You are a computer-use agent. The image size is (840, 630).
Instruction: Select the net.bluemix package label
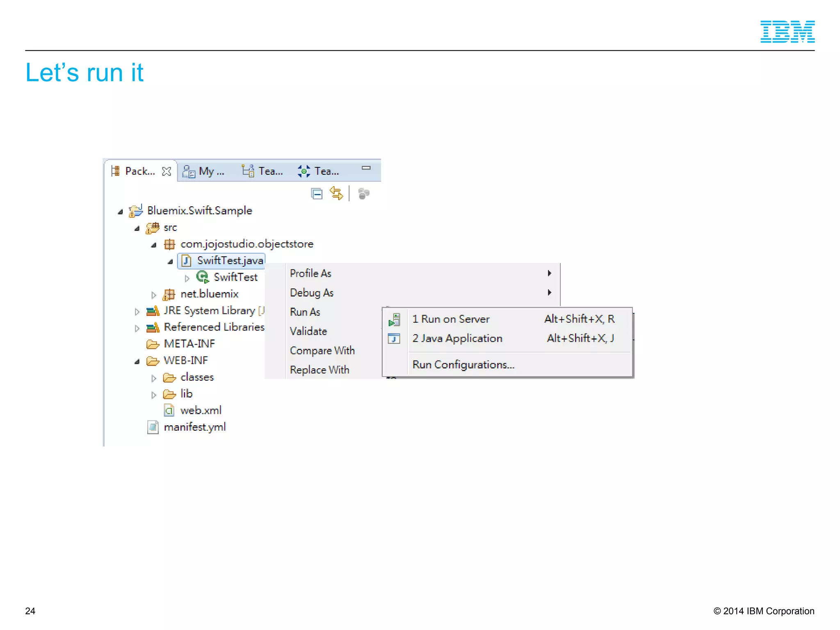tap(210, 294)
